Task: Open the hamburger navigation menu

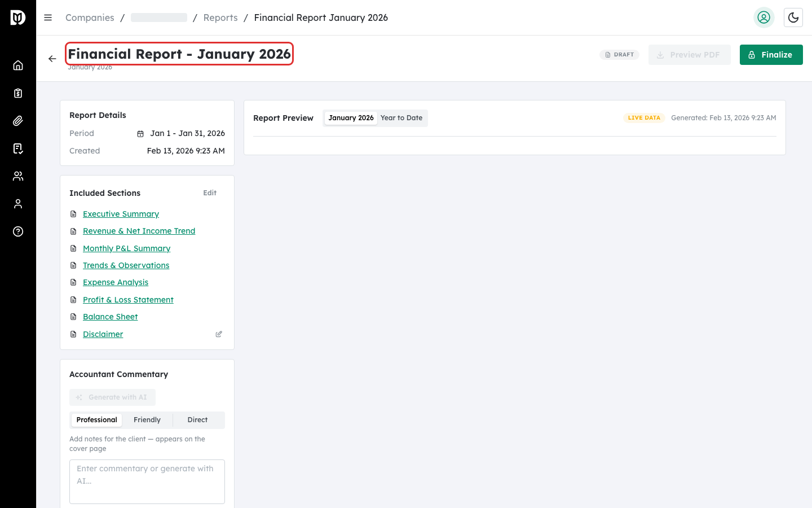Action: click(x=48, y=17)
